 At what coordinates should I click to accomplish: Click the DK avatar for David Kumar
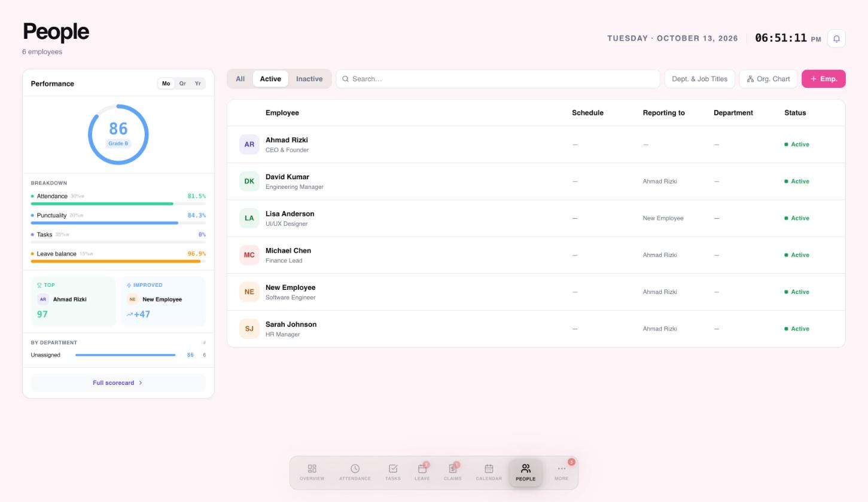tap(249, 181)
